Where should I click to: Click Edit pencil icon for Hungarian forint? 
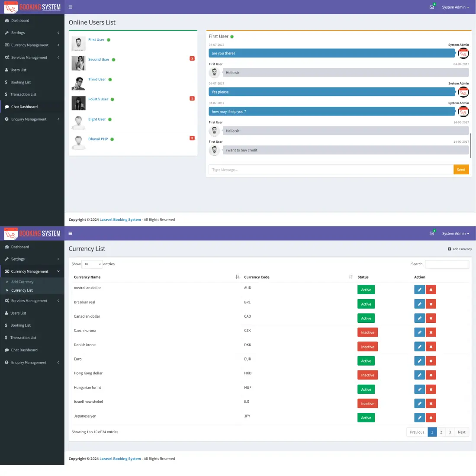[419, 389]
